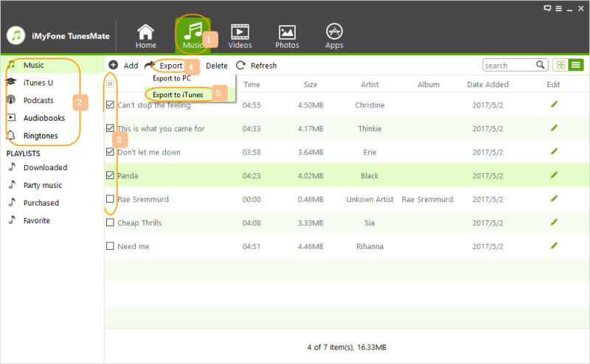Viewport: 590px width, 364px height.
Task: Uncheck Can't stop the feeling checkbox
Action: tap(110, 105)
